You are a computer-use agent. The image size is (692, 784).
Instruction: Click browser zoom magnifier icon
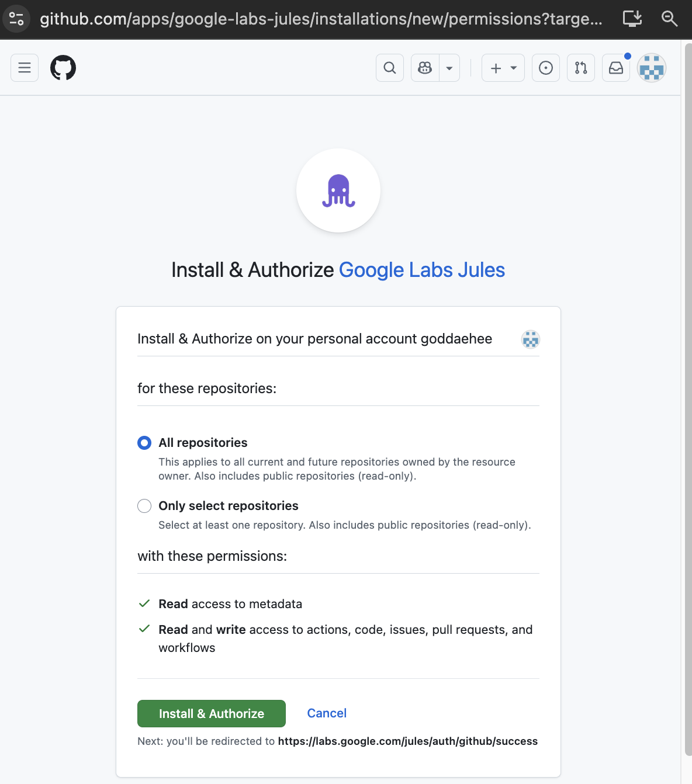pyautogui.click(x=669, y=19)
